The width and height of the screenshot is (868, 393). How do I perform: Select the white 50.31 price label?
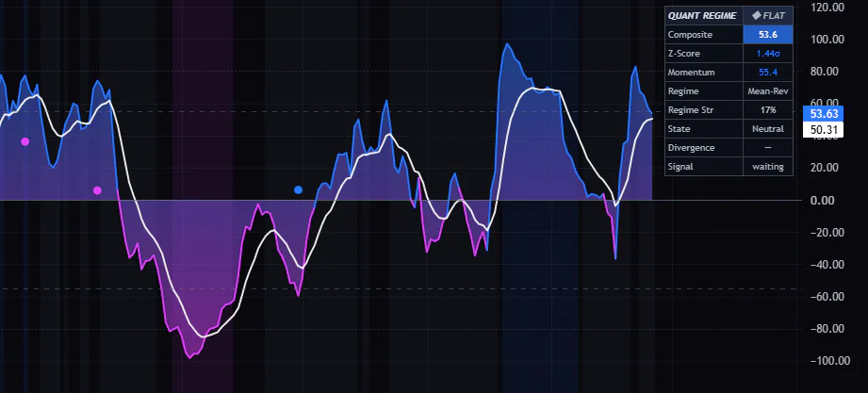click(823, 131)
